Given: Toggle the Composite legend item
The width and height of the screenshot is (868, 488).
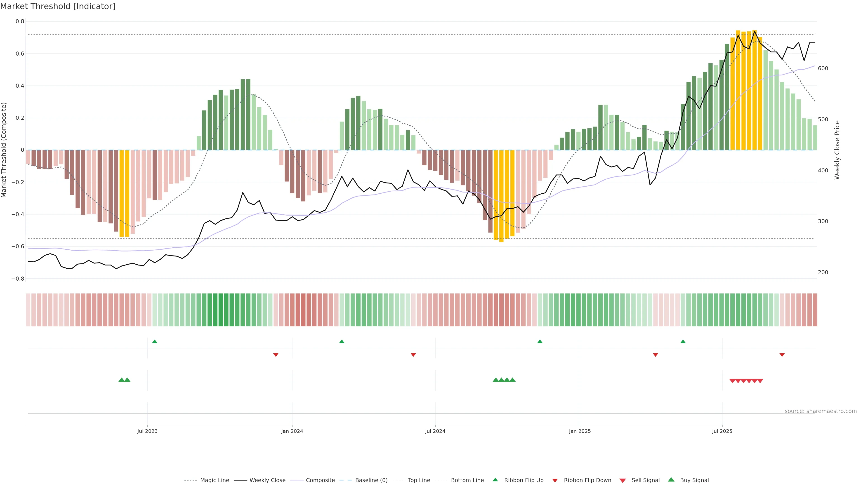Looking at the screenshot, I should pyautogui.click(x=320, y=480).
